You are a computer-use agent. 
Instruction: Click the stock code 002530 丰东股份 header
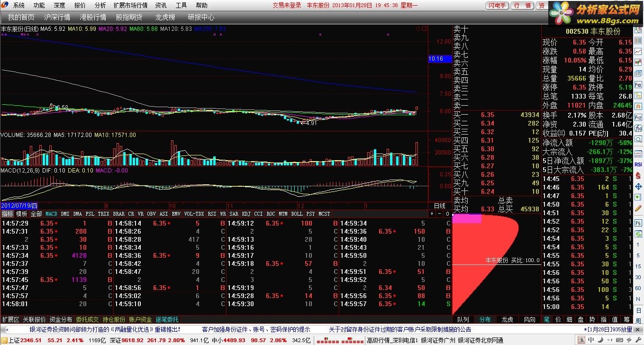593,31
